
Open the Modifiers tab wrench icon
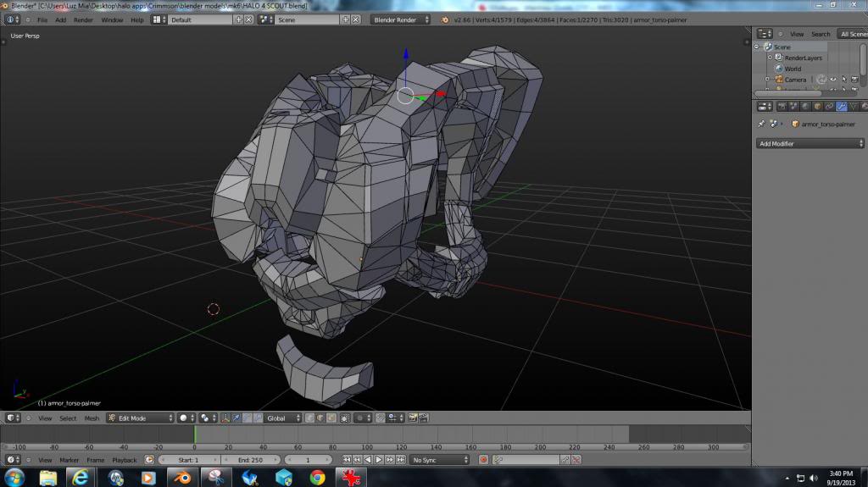click(x=842, y=107)
